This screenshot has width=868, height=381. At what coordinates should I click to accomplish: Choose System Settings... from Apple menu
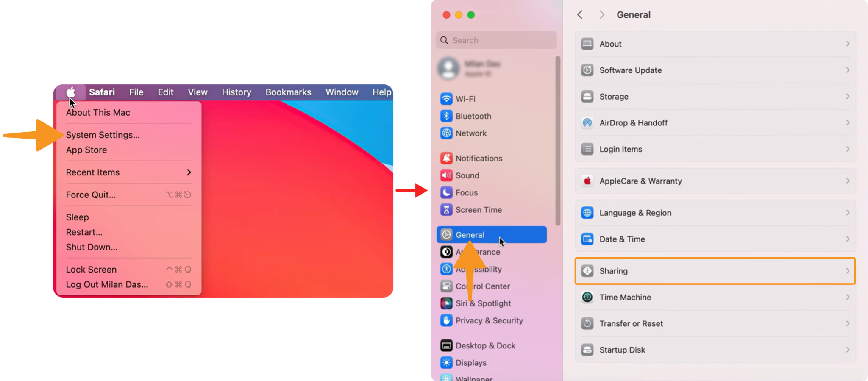[x=103, y=135]
